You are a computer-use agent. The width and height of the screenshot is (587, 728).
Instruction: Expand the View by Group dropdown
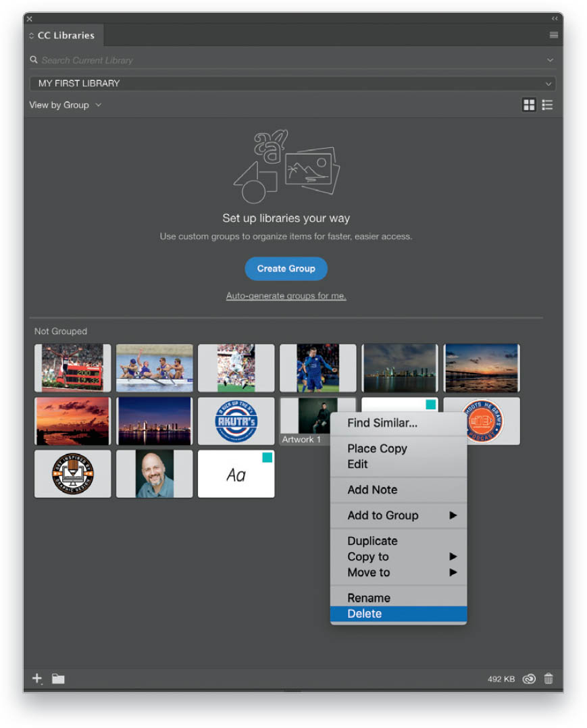[x=65, y=105]
